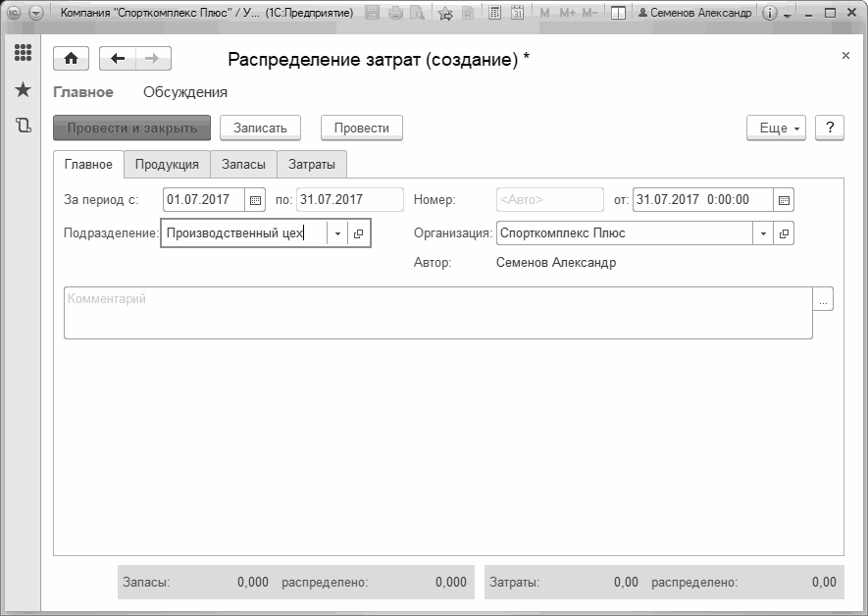868x616 pixels.
Task: Open the Запасы tab
Action: click(x=243, y=165)
